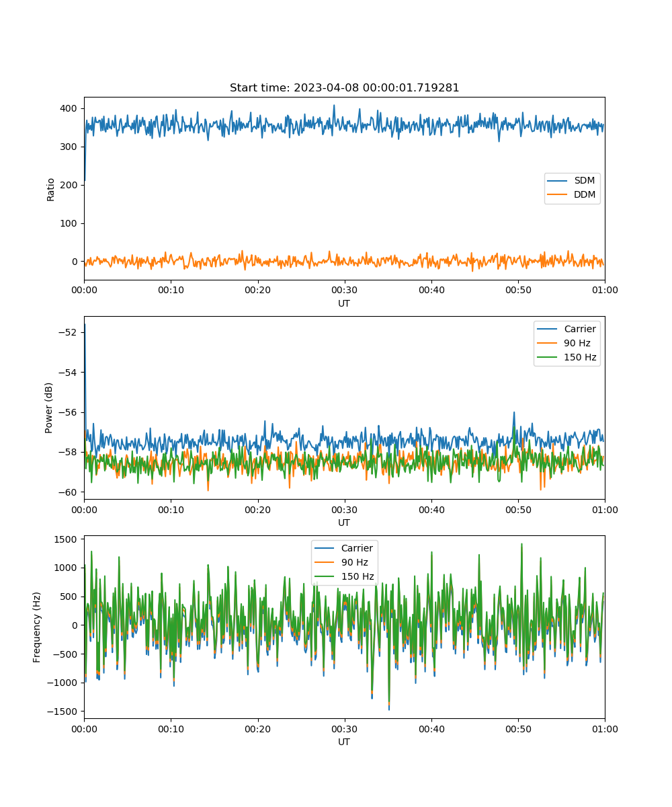Viewport: 672px width, 807px height.
Task: Click the 'Ratio' y-axis label
Action: 51,189
